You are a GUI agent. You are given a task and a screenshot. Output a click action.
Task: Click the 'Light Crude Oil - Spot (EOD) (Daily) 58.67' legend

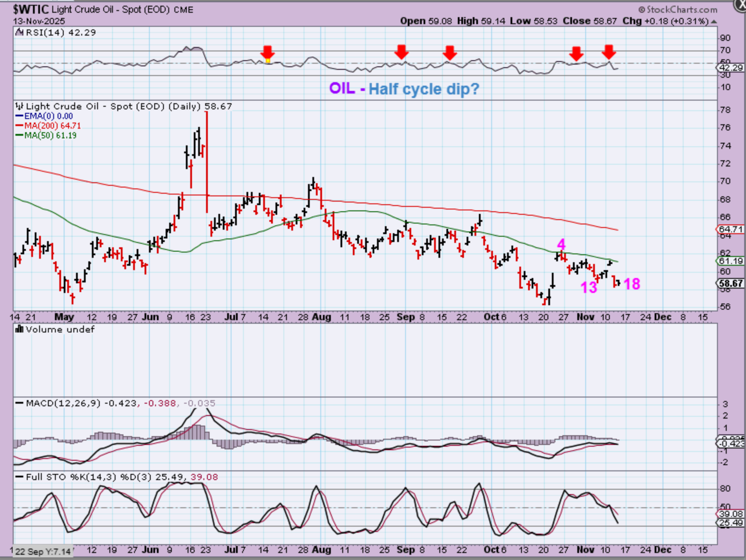point(129,106)
